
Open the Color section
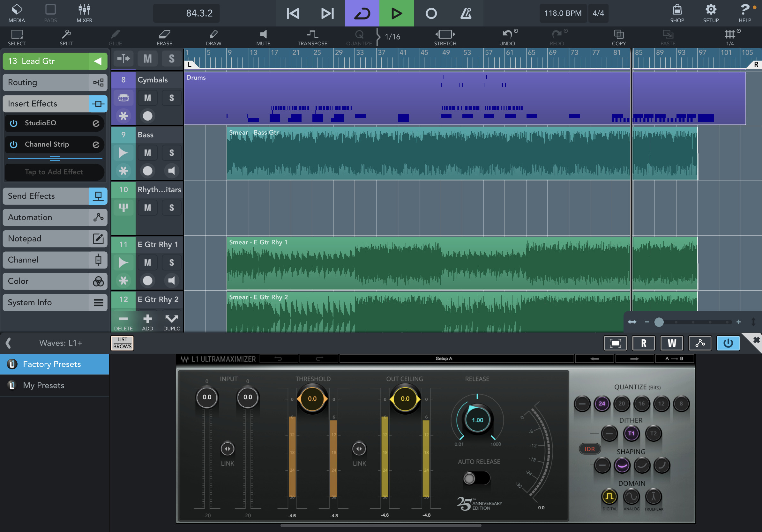click(x=55, y=281)
